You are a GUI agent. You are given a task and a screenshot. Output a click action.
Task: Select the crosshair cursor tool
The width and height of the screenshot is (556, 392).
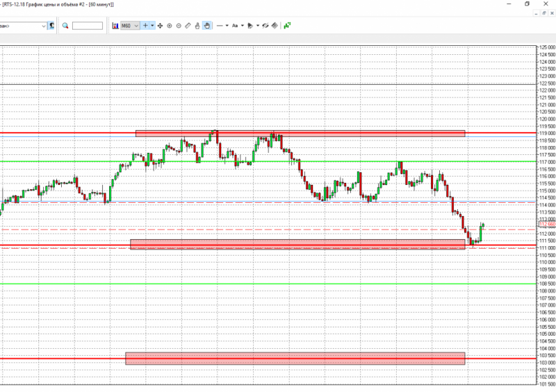145,26
